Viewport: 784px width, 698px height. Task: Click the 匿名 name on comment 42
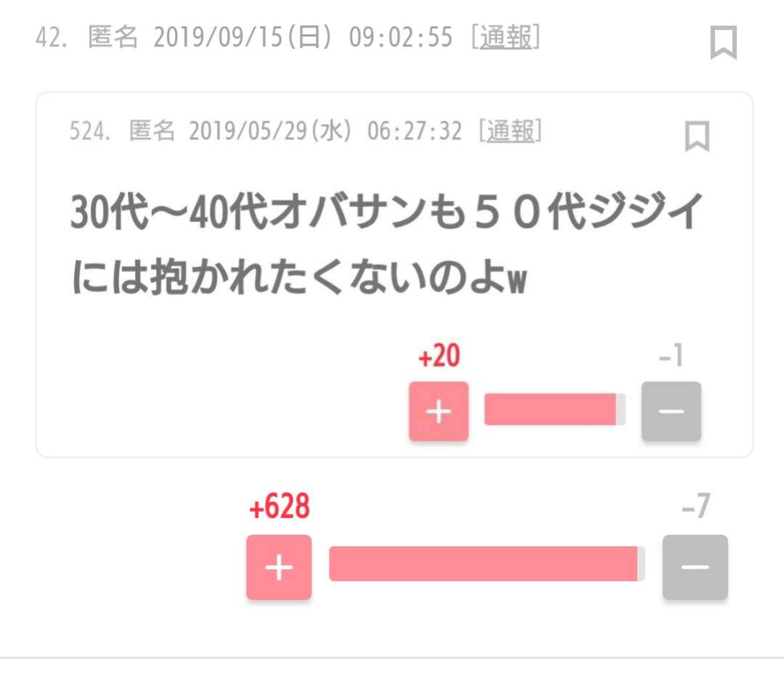113,38
